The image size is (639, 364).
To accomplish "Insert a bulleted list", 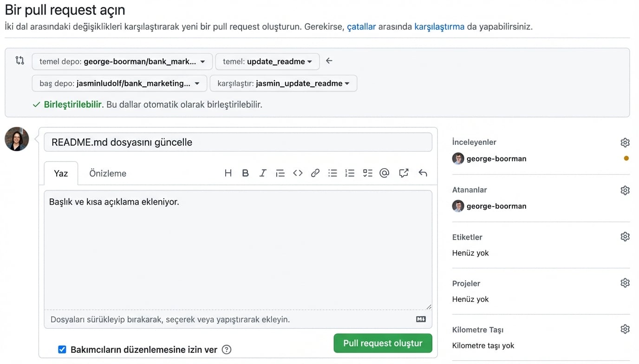I will [333, 173].
